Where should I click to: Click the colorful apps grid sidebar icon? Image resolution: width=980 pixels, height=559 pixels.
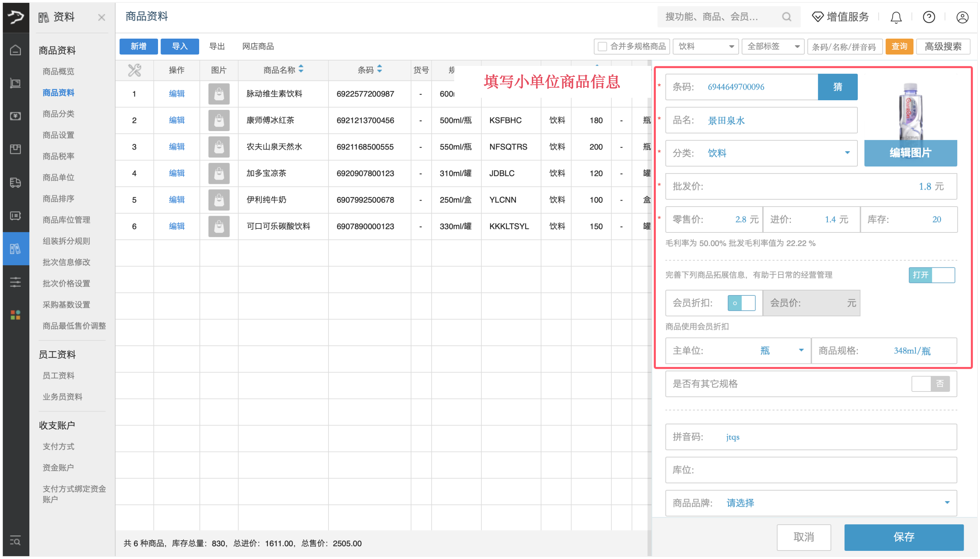coord(15,315)
